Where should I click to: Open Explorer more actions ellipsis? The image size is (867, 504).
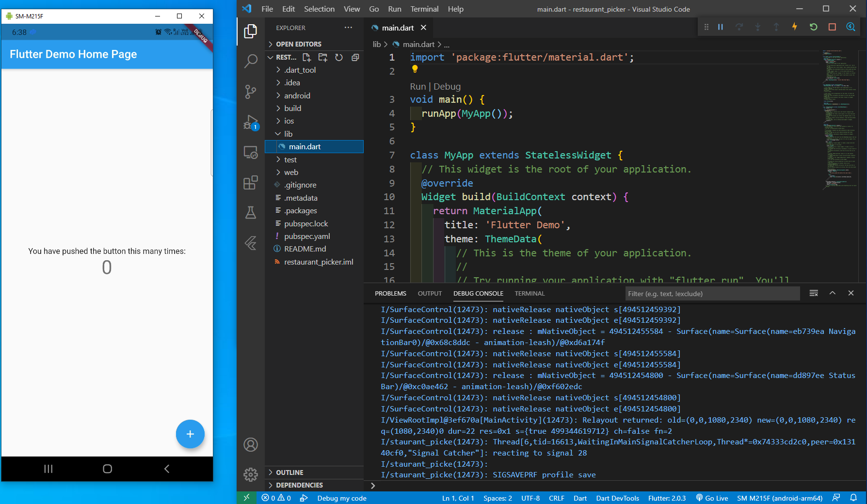tap(348, 28)
